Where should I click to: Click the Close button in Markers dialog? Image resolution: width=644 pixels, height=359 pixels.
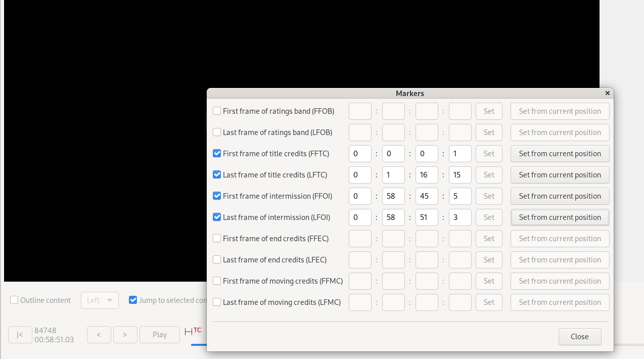[x=579, y=337]
